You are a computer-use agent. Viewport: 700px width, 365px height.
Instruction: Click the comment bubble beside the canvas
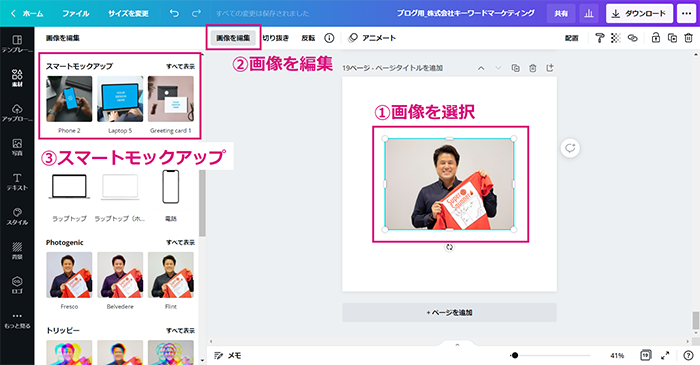(570, 148)
